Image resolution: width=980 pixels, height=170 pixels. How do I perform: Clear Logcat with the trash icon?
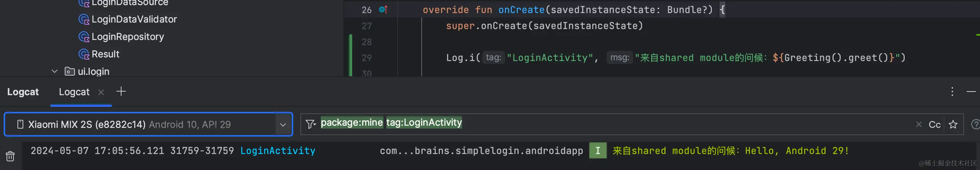[10, 156]
